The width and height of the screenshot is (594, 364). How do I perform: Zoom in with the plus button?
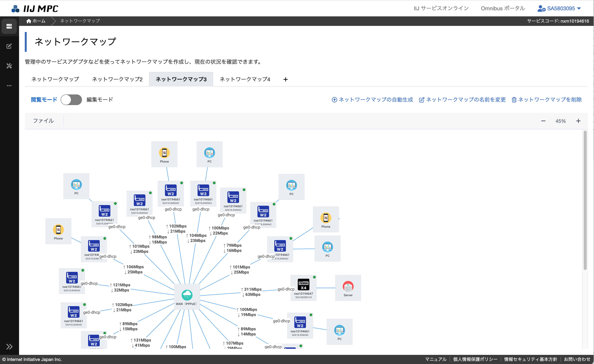click(578, 121)
